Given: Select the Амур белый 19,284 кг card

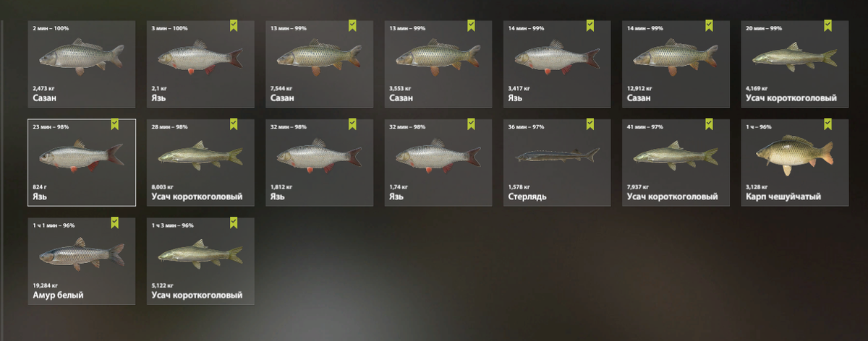Looking at the screenshot, I should (x=82, y=261).
